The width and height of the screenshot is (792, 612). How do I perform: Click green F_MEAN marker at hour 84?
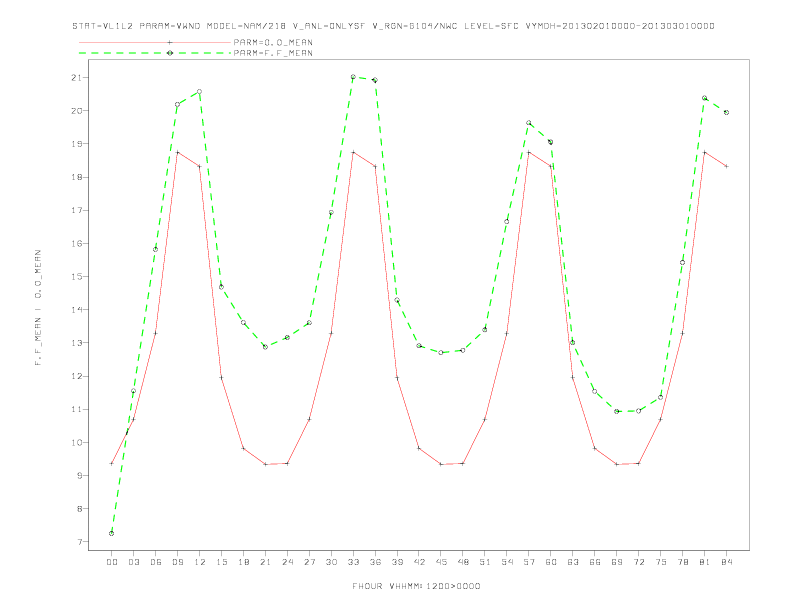pyautogui.click(x=726, y=113)
